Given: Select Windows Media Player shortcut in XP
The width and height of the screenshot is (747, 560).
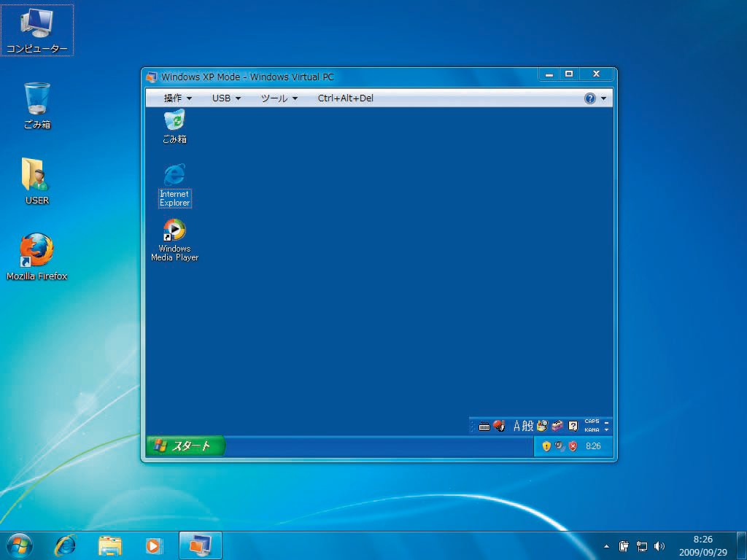Looking at the screenshot, I should click(174, 240).
